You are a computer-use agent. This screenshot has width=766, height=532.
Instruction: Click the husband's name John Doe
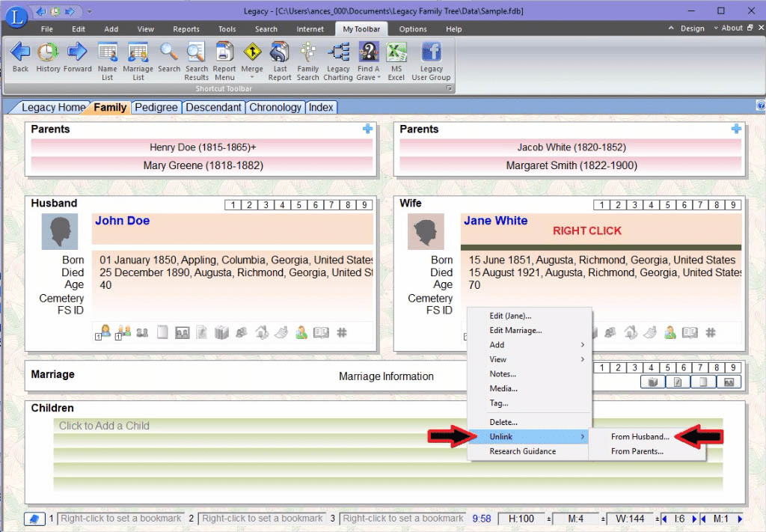click(122, 221)
